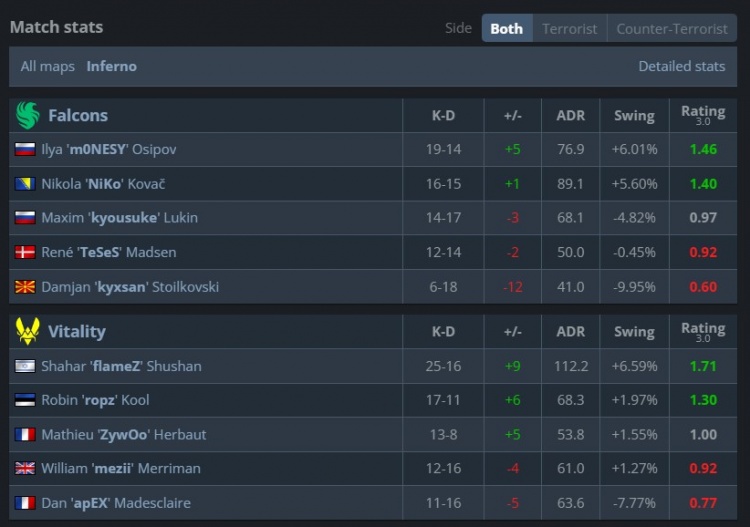Click the Bosnian flag beside NiKo
Screen dimensions: 750x527
(x=25, y=184)
